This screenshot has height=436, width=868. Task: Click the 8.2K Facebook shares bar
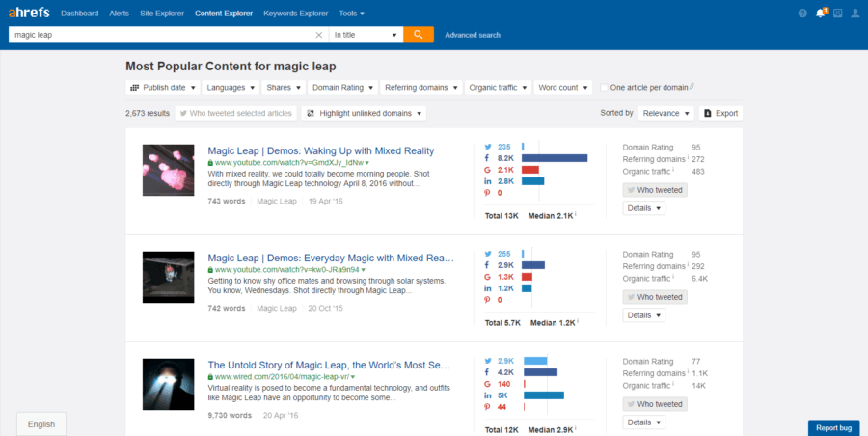pyautogui.click(x=555, y=158)
